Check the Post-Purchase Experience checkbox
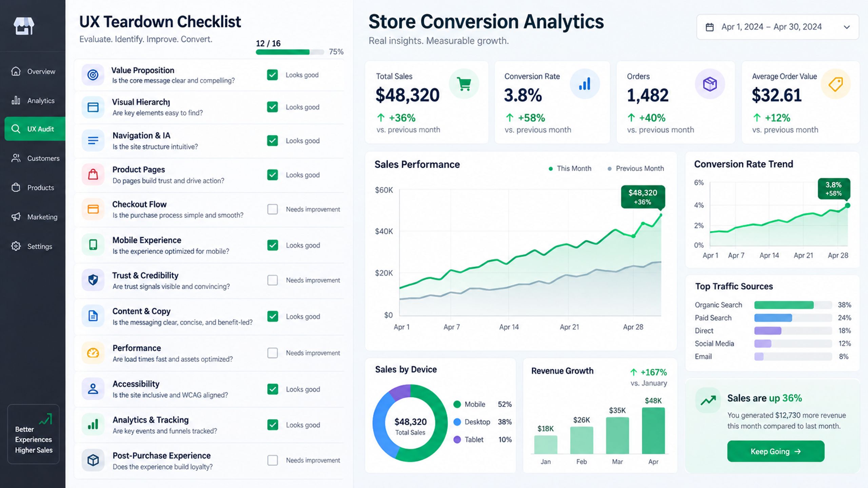 pos(272,460)
